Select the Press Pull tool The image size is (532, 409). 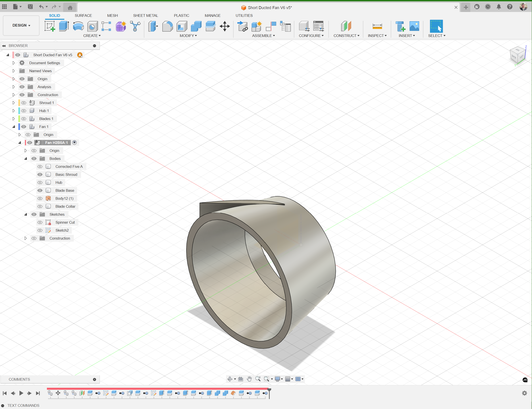[x=153, y=26]
